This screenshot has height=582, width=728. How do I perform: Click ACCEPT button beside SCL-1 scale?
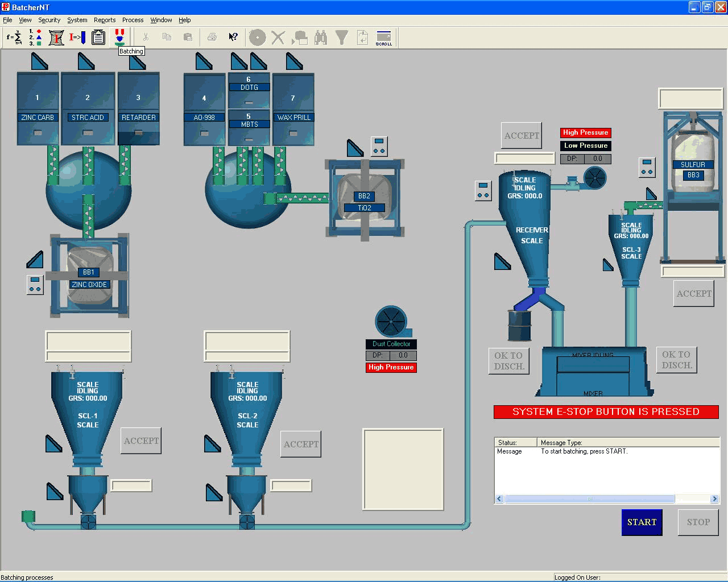pyautogui.click(x=142, y=441)
